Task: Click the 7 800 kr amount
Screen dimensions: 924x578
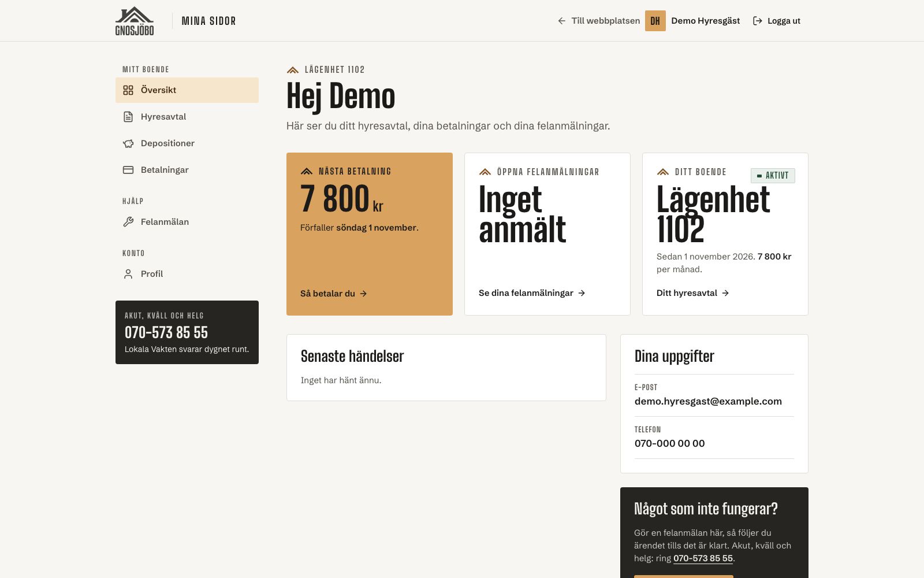Action: tap(342, 199)
